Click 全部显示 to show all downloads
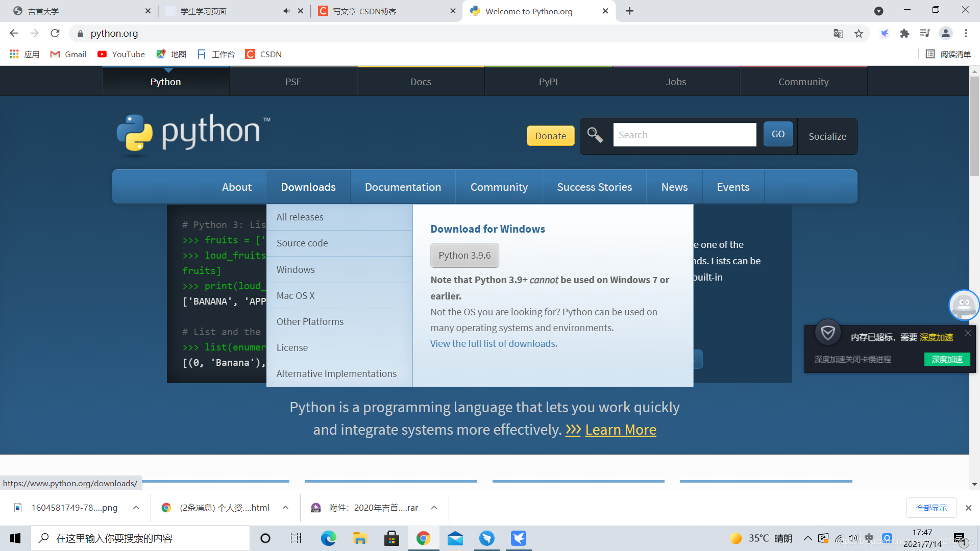980x551 pixels. (x=931, y=508)
